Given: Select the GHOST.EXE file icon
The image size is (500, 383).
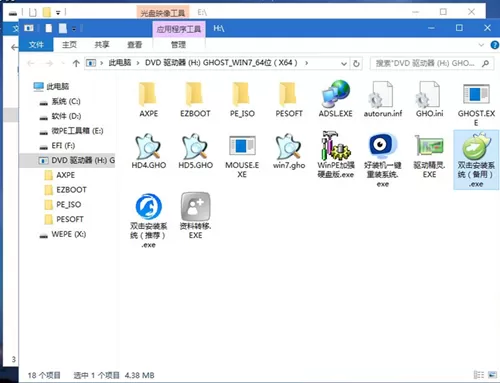Looking at the screenshot, I should tap(476, 94).
